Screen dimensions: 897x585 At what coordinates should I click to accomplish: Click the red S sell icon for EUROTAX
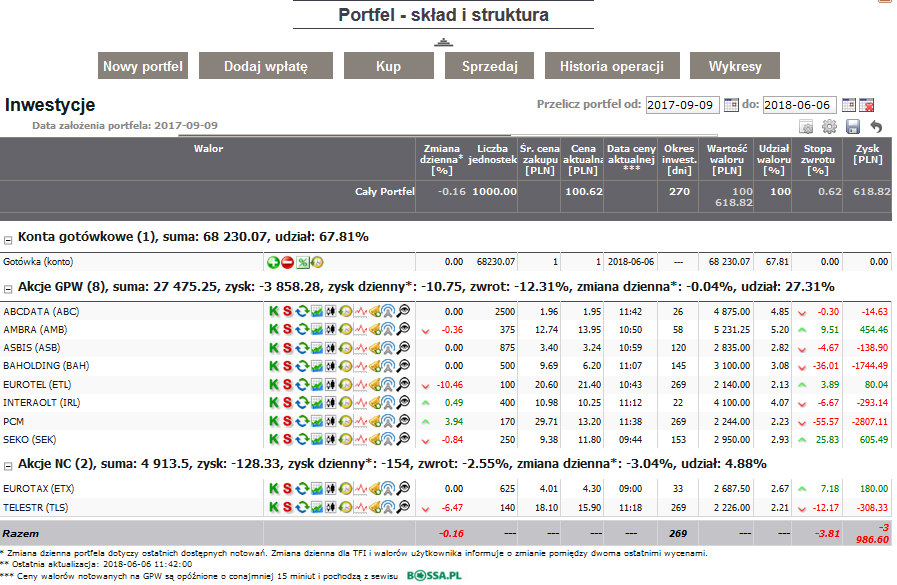pyautogui.click(x=287, y=489)
